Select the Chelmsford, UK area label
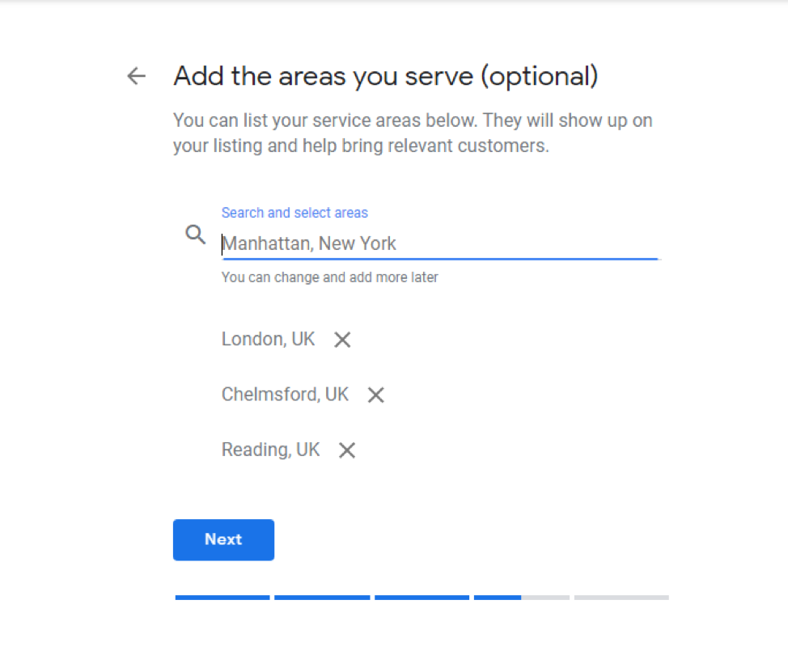The height and width of the screenshot is (672, 788). tap(285, 395)
